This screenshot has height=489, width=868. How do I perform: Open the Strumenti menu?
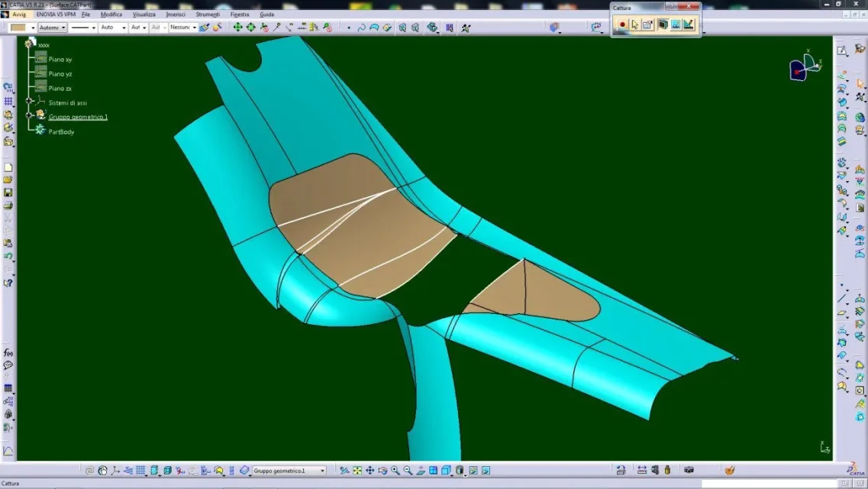[x=208, y=15]
